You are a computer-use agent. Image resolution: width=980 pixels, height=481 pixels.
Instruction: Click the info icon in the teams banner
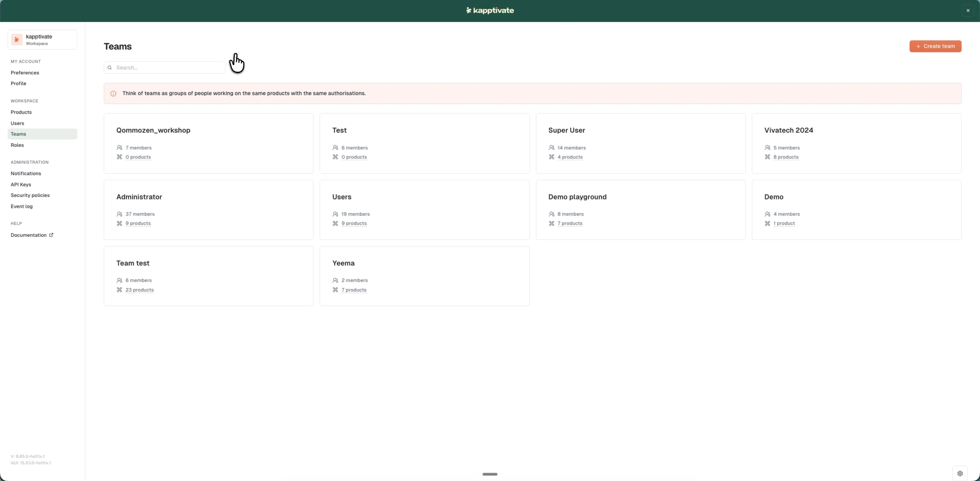click(x=113, y=94)
